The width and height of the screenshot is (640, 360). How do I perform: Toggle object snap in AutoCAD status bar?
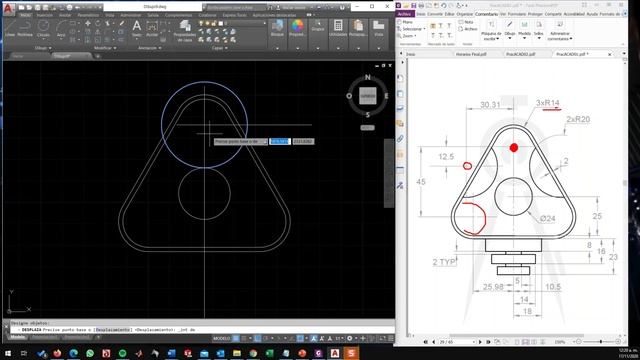[x=300, y=338]
